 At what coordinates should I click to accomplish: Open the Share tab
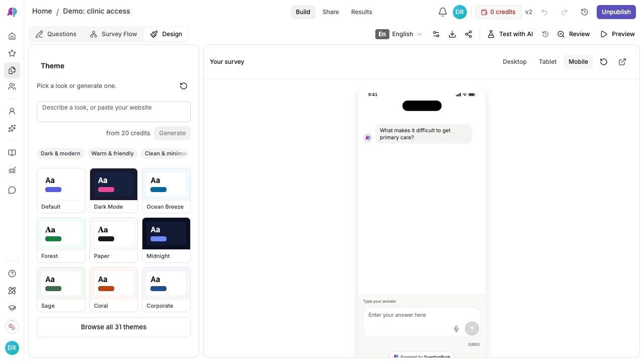pos(331,12)
